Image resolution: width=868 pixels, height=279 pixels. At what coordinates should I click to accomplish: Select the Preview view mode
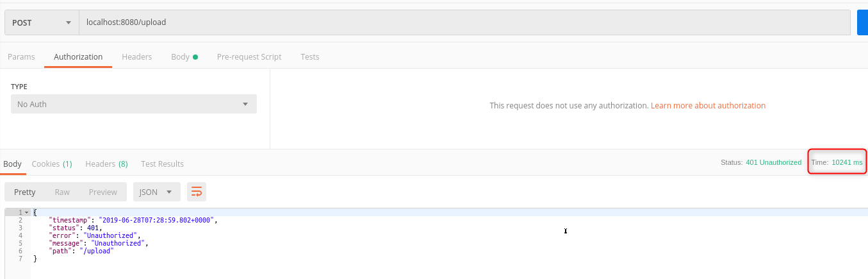(103, 192)
